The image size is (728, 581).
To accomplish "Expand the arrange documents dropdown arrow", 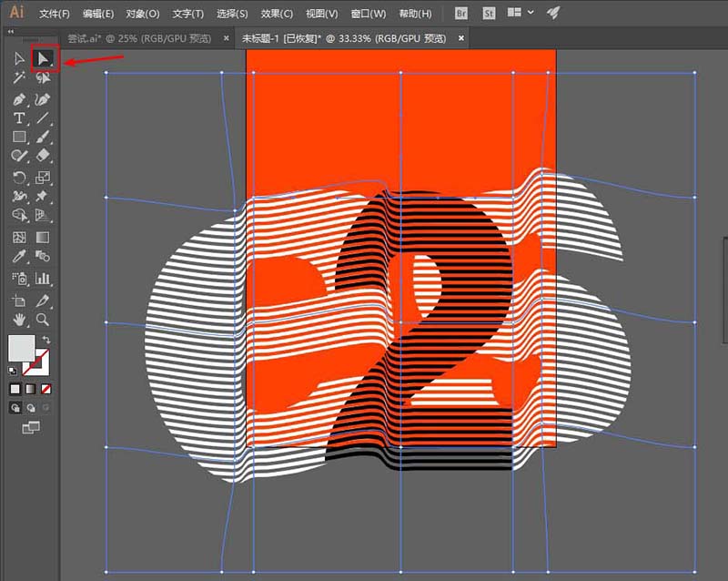I will [x=531, y=13].
